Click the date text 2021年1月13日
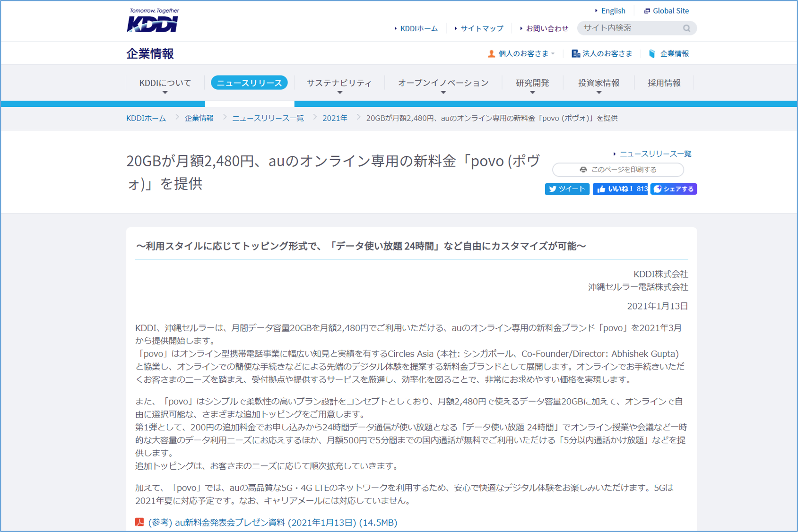This screenshot has height=532, width=798. coord(657,306)
